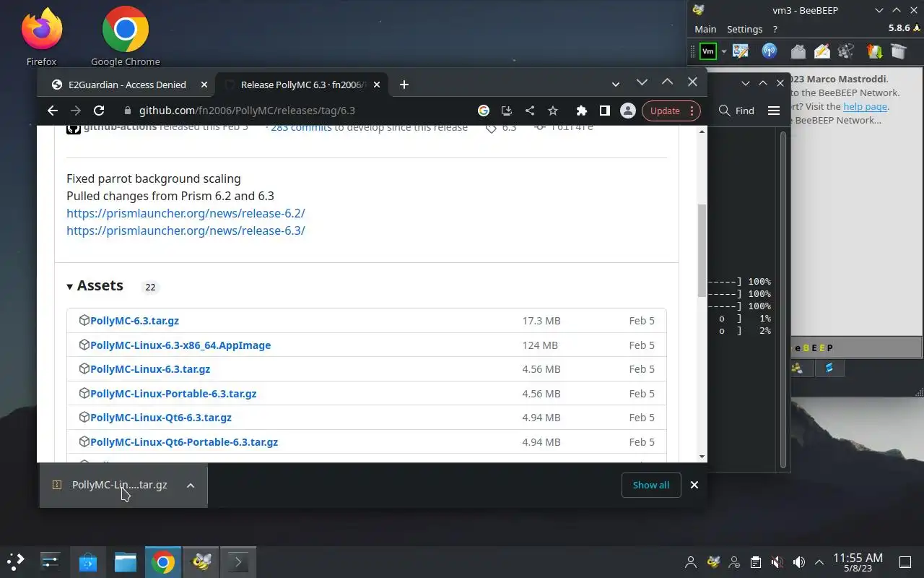Reload the GitHub release page
This screenshot has width=924, height=578.
point(99,111)
